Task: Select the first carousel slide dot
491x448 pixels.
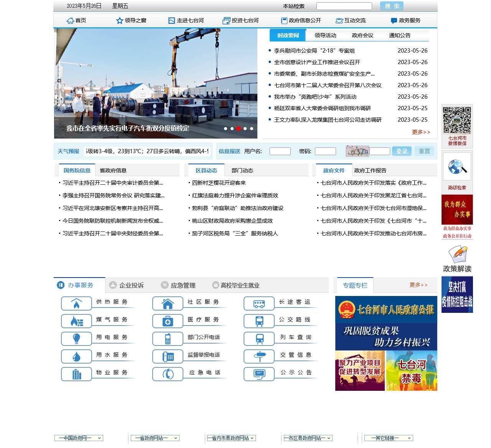Action: 226,129
